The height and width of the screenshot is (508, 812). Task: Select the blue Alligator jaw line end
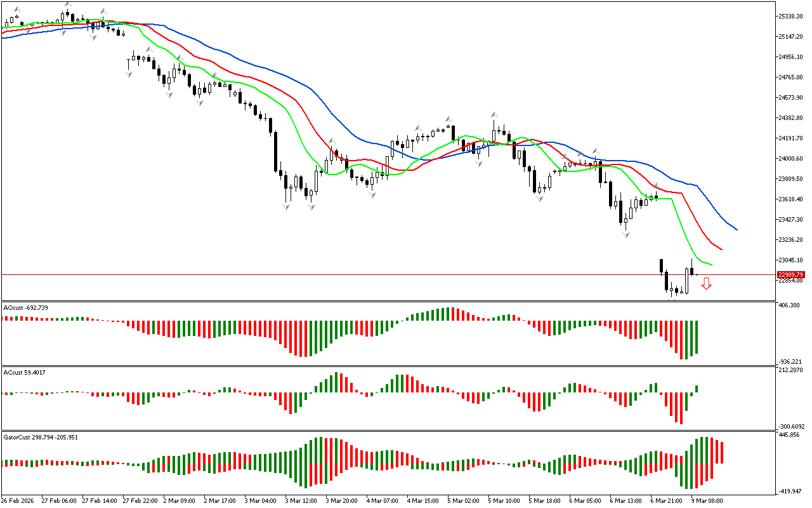[736, 229]
